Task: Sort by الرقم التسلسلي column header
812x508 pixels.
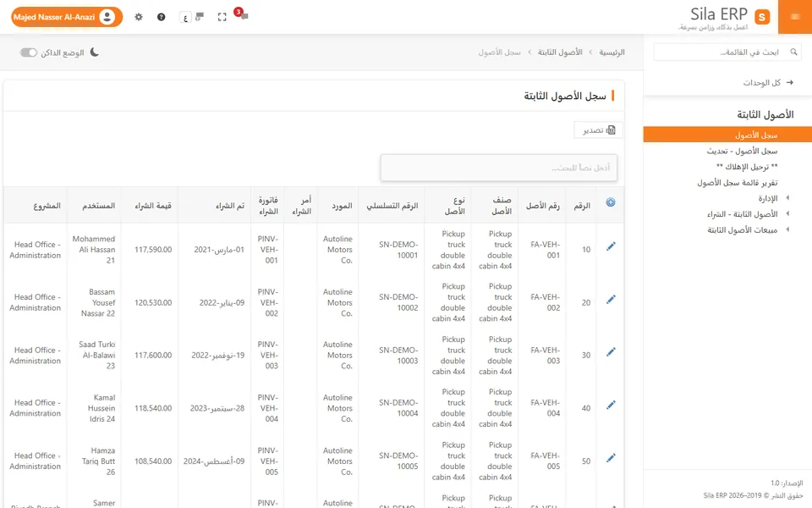Action: [392, 206]
